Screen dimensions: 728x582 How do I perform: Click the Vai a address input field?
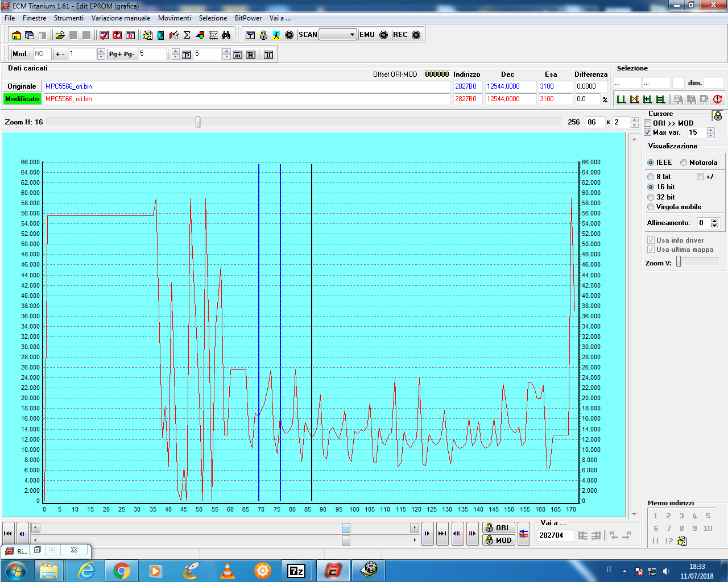coord(555,535)
